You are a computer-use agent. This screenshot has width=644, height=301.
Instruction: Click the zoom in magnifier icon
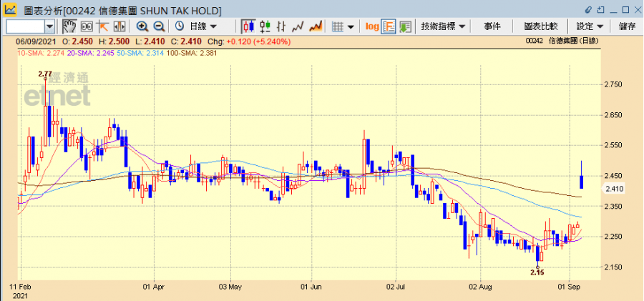point(142,26)
